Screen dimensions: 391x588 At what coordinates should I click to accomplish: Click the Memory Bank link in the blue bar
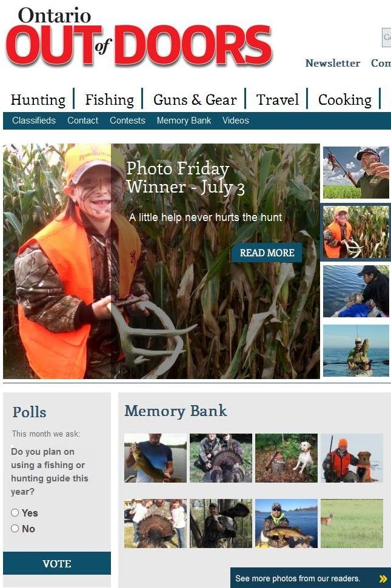tap(184, 121)
